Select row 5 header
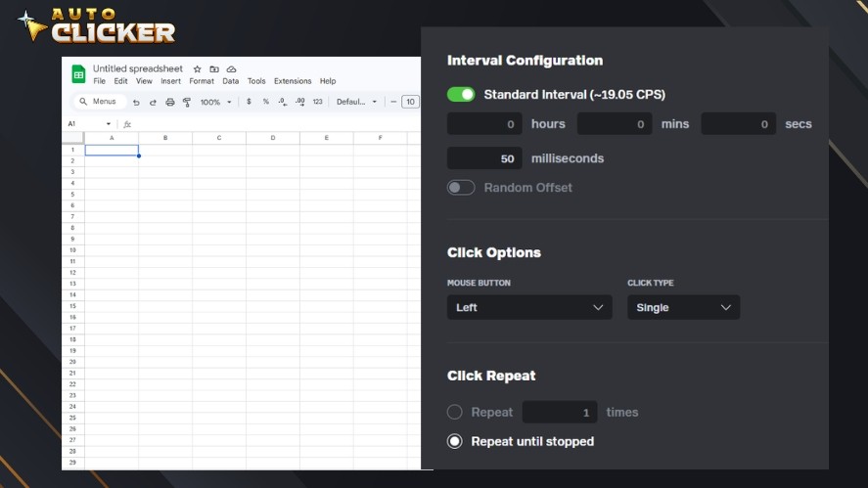Image resolution: width=868 pixels, height=488 pixels. tap(72, 195)
